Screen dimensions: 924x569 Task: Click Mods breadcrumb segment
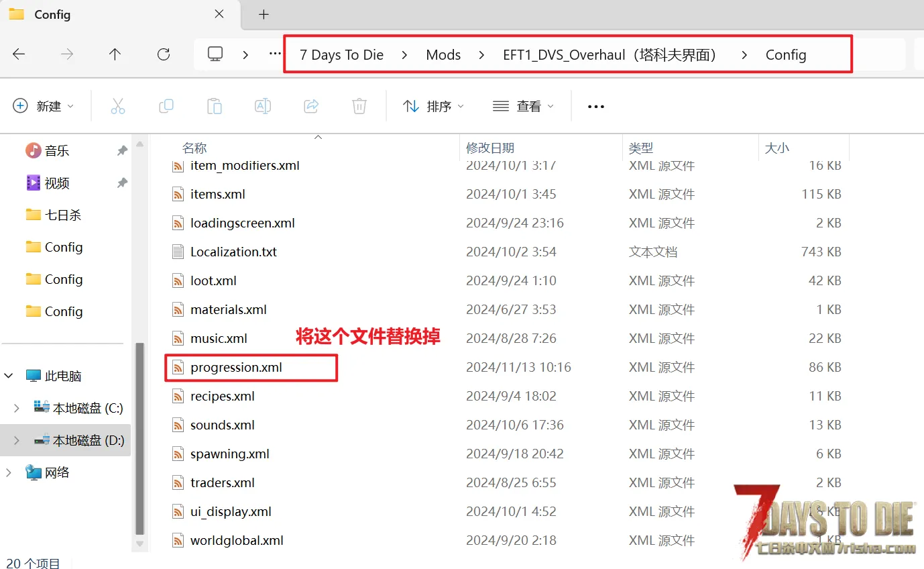tap(443, 55)
